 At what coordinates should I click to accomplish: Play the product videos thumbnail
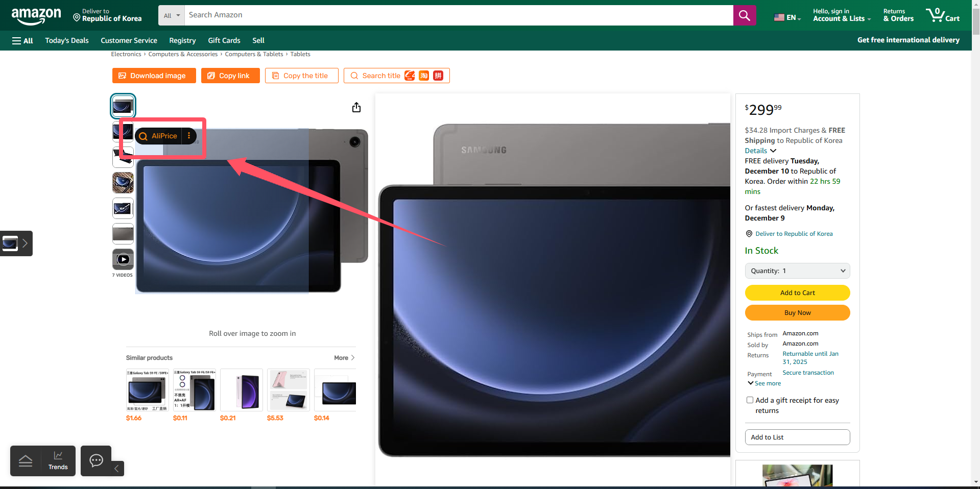click(123, 259)
